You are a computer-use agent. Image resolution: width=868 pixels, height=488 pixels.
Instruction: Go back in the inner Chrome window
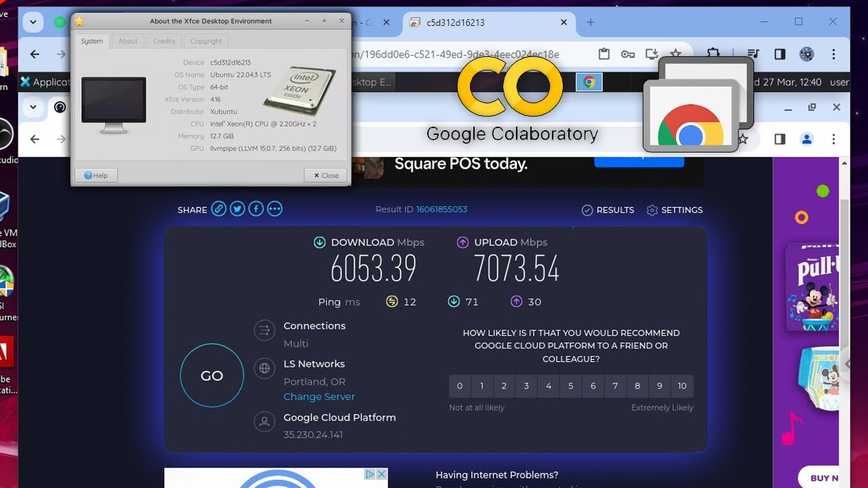[x=35, y=139]
